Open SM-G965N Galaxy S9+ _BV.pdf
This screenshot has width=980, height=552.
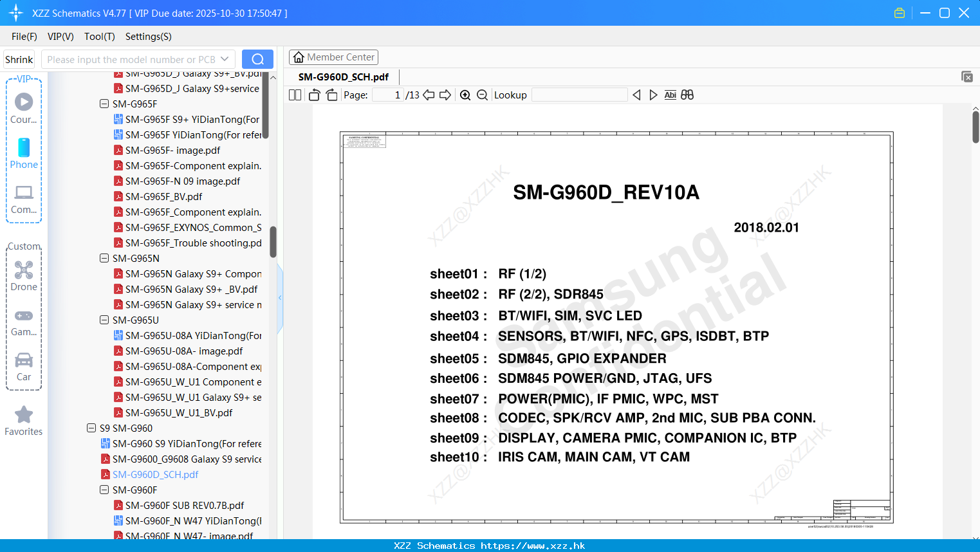click(185, 289)
